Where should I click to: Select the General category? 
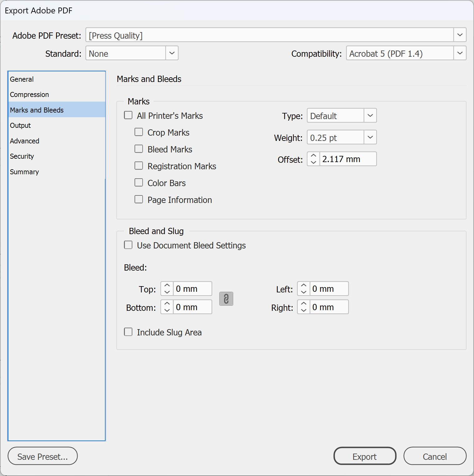point(57,79)
